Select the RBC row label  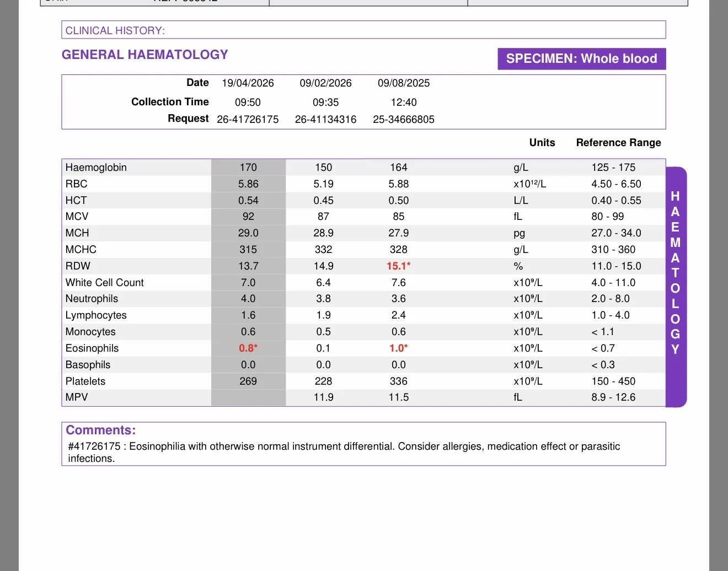[77, 184]
